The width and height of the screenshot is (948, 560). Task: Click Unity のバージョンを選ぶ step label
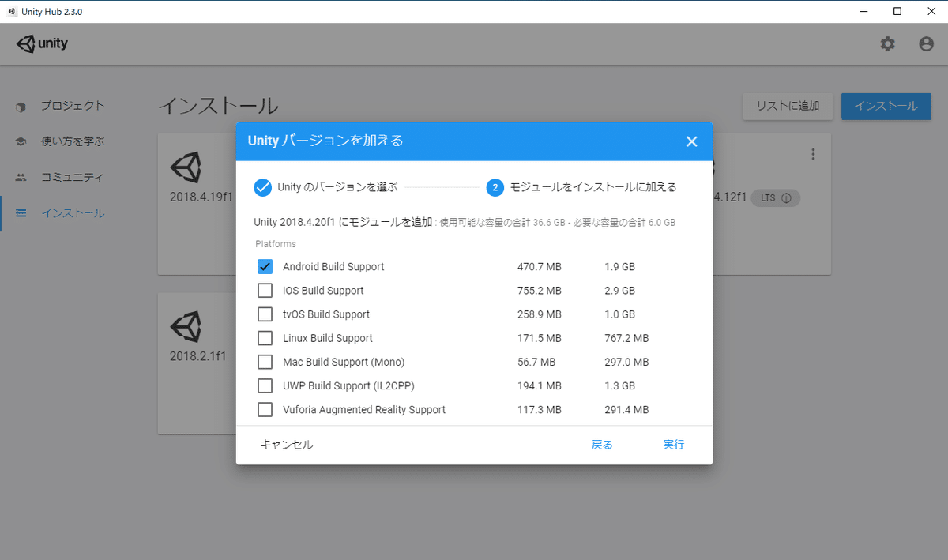pos(337,187)
